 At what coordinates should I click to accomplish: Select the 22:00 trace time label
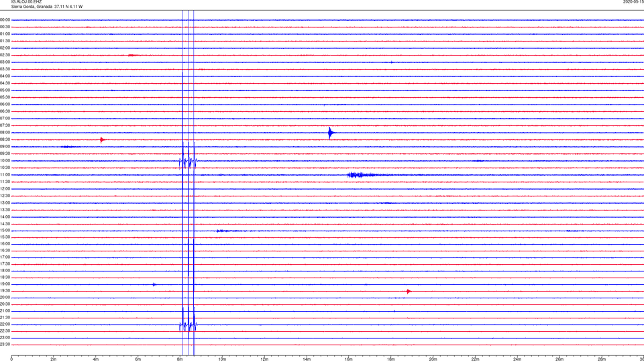tap(5, 324)
